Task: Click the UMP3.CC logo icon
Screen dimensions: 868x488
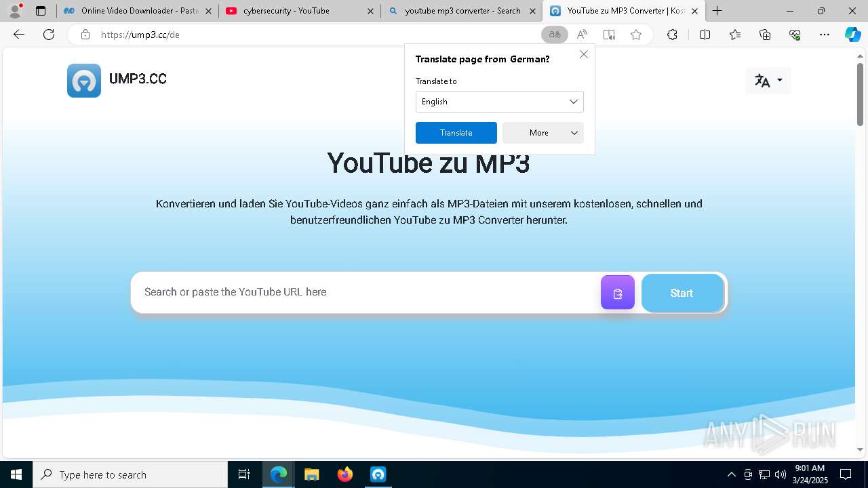Action: 84,81
